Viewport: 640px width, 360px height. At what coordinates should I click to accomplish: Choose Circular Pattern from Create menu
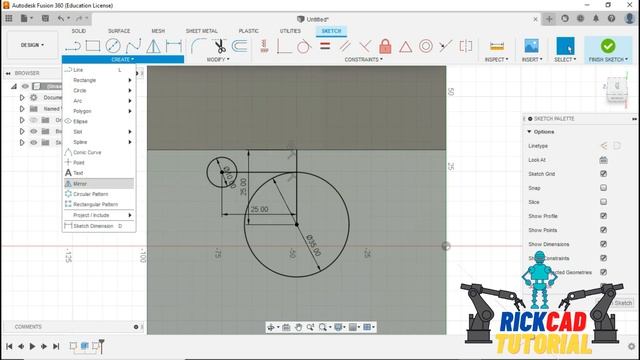(99, 194)
